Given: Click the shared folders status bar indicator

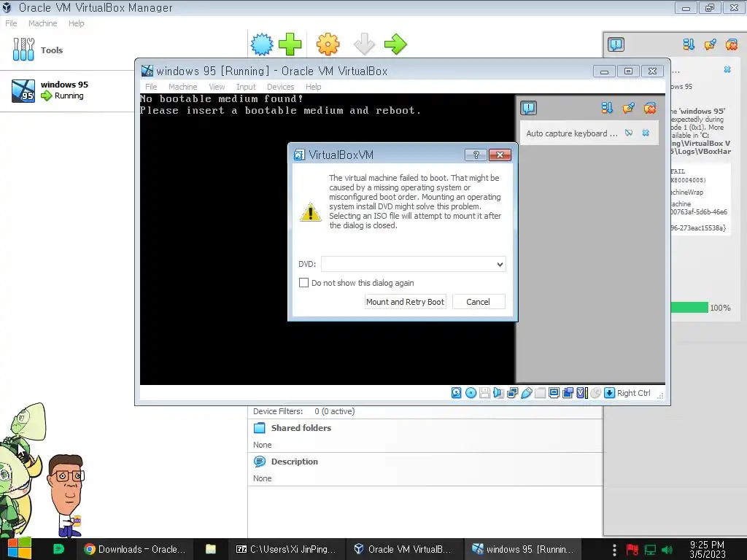Looking at the screenshot, I should point(541,393).
